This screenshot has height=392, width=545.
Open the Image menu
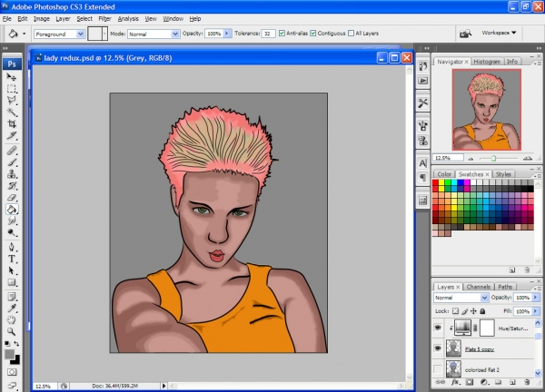pos(42,19)
